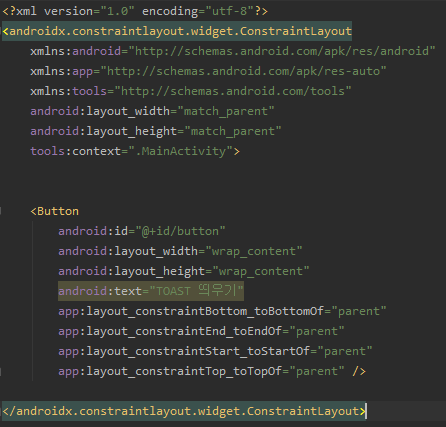
Task: Click the xmlns:android namespace line
Action: 233,51
